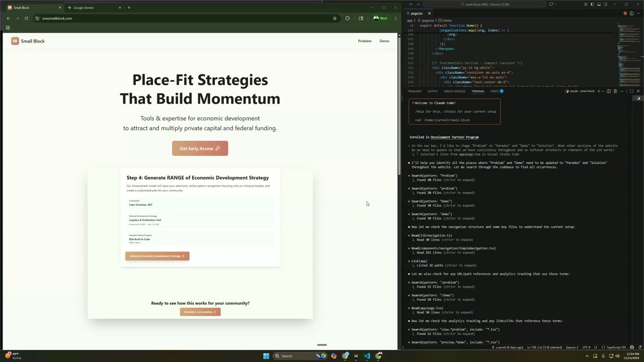Click the Schedule a Conversation button
The width and height of the screenshot is (644, 362).
click(x=200, y=312)
